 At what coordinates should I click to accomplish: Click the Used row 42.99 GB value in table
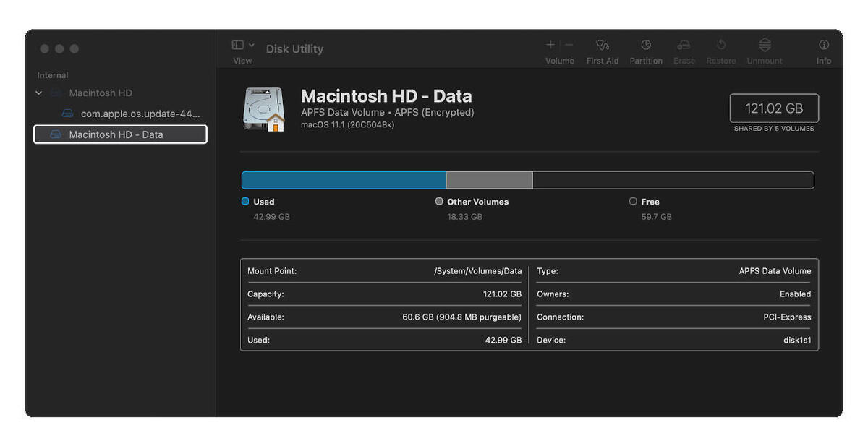503,340
